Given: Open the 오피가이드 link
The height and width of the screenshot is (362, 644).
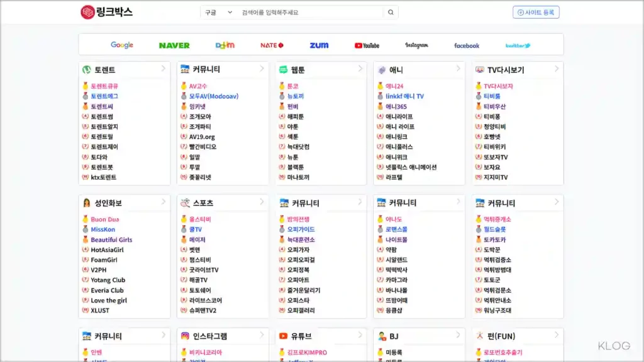Looking at the screenshot, I should point(301,229).
